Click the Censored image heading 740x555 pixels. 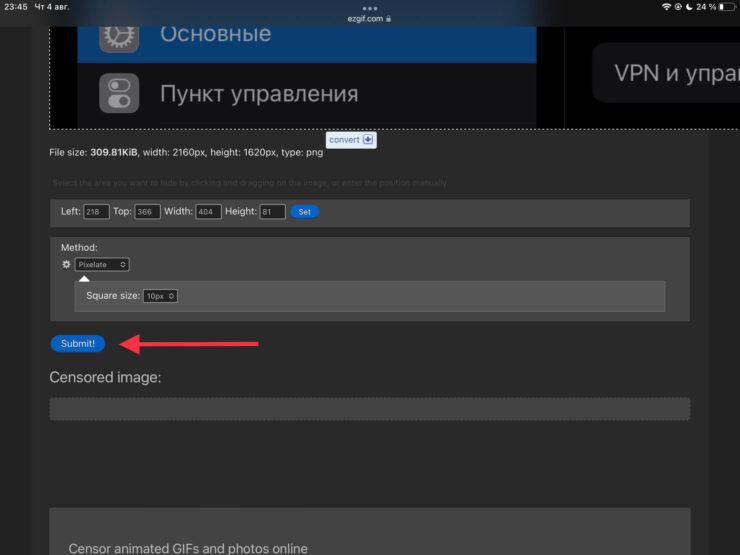click(105, 377)
